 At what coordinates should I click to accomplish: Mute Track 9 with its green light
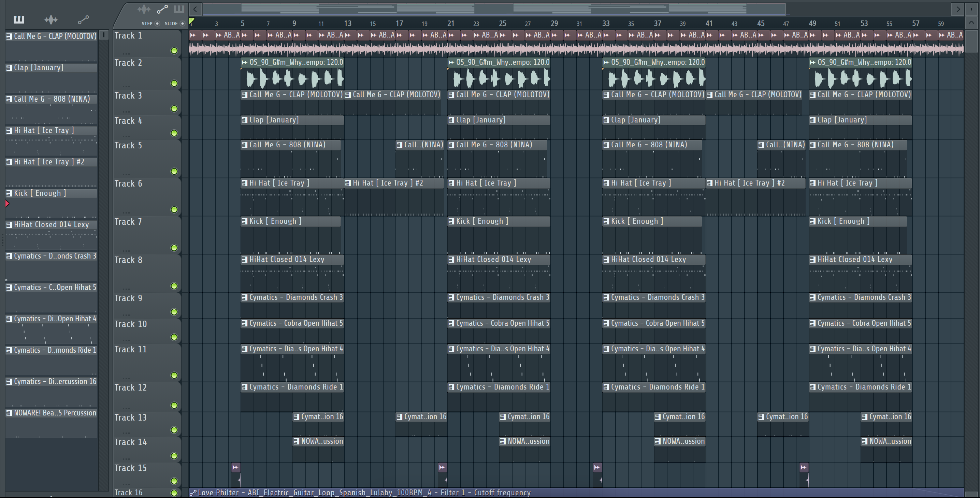pos(174,312)
